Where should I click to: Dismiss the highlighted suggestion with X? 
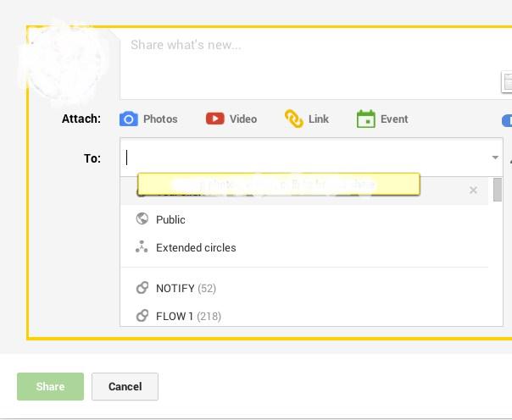(473, 191)
